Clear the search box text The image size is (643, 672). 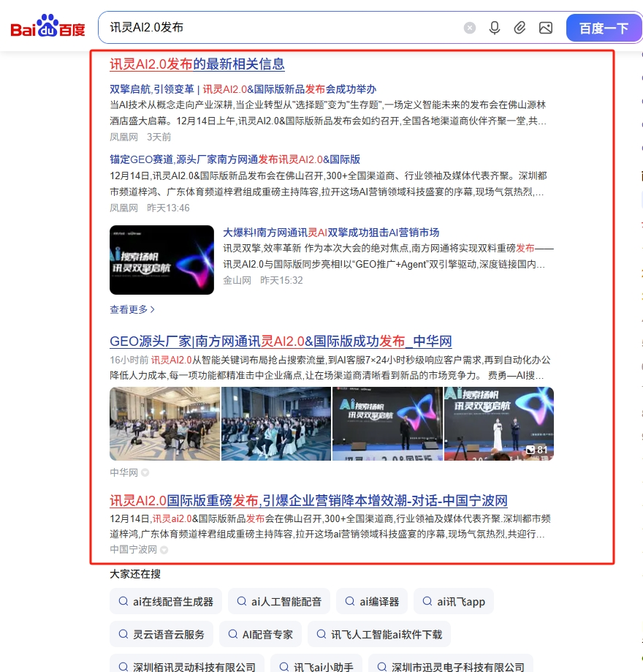[470, 28]
